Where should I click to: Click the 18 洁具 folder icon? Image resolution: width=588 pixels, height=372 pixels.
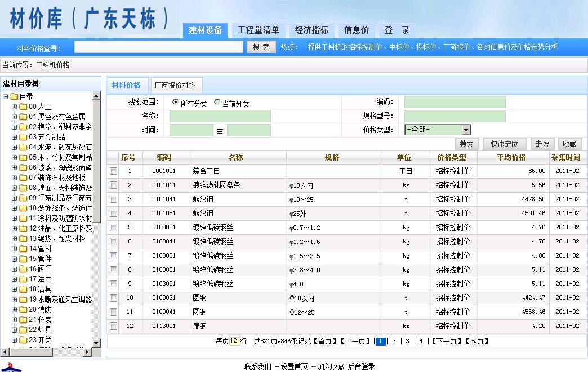23,289
